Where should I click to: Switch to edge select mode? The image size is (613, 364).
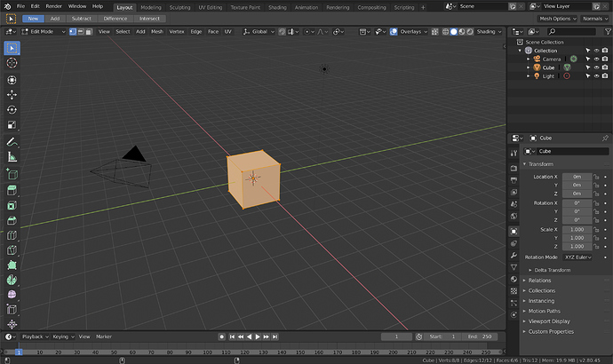[x=81, y=32]
